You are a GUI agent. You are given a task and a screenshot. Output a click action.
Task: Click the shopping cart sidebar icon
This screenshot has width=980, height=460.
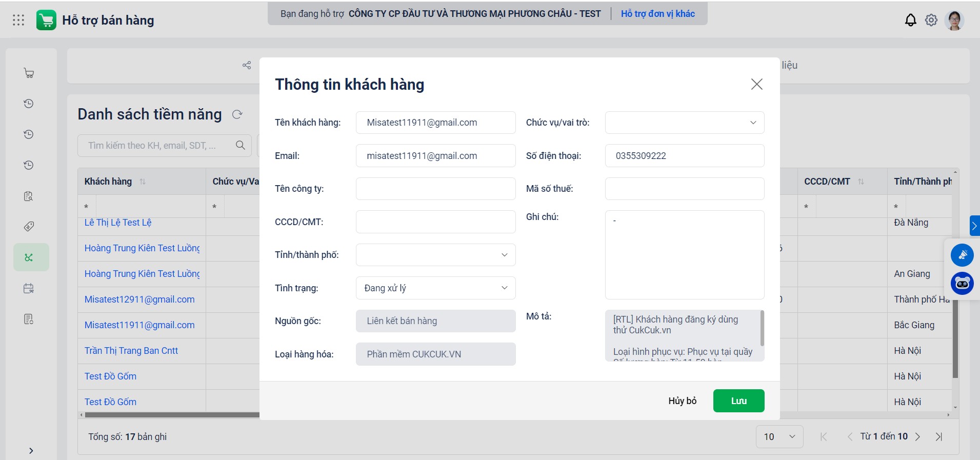pos(29,73)
